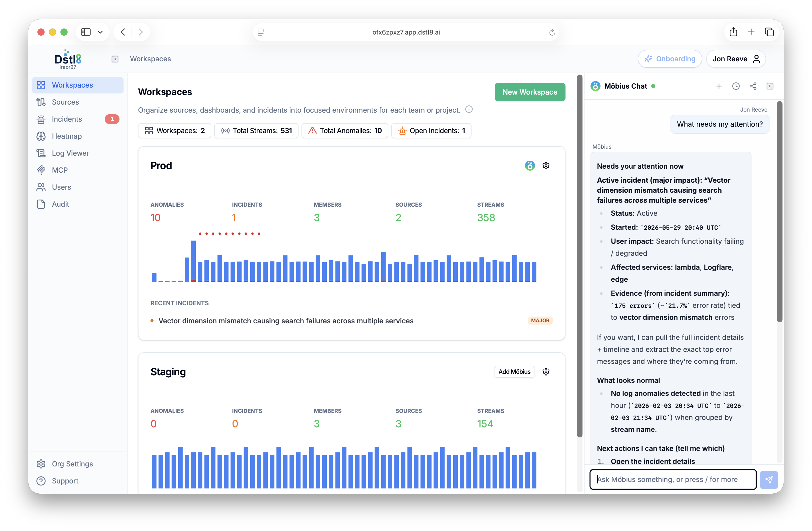Viewport: 812px width, 531px height.
Task: Collapse the Möbius Chat side panel
Action: [770, 86]
